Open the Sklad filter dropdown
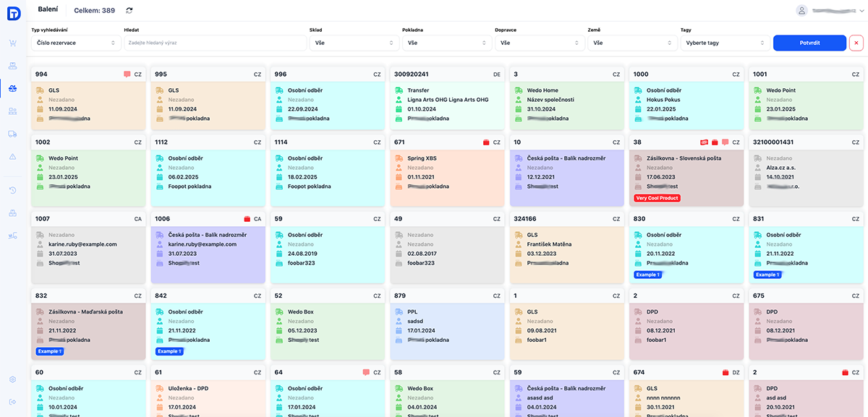 point(354,43)
